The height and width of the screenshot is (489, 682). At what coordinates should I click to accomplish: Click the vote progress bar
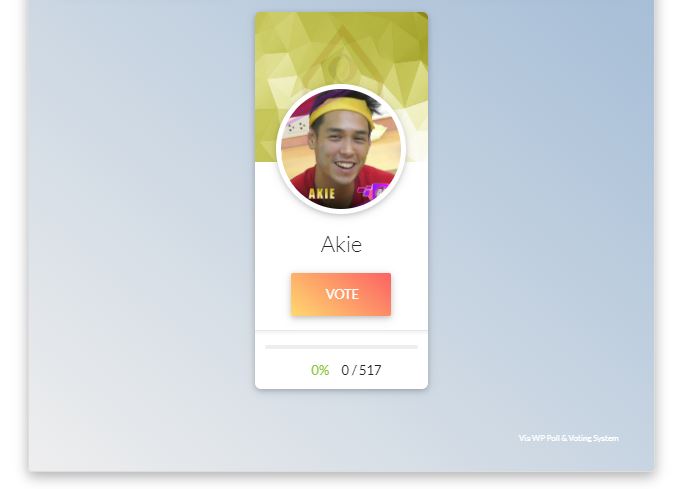(341, 347)
